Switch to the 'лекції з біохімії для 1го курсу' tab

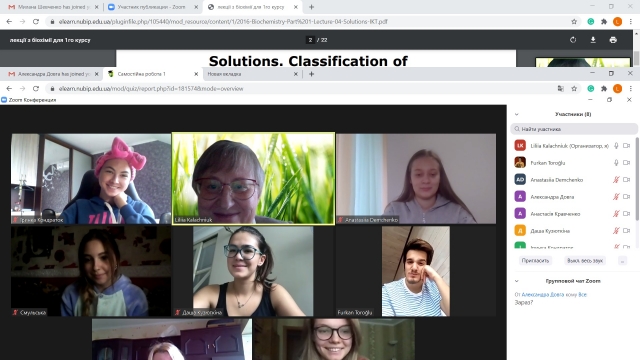pyautogui.click(x=252, y=7)
